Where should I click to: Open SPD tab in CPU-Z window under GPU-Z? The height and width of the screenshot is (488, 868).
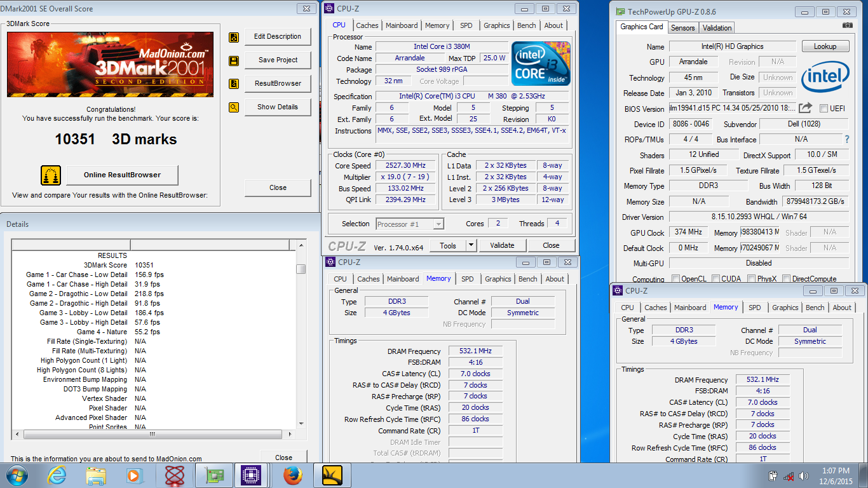coord(754,308)
